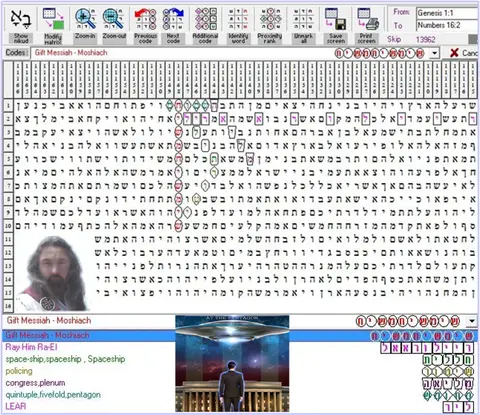Click the Print screen icon
Viewport: 480px width, 415px height.
pyautogui.click(x=367, y=19)
